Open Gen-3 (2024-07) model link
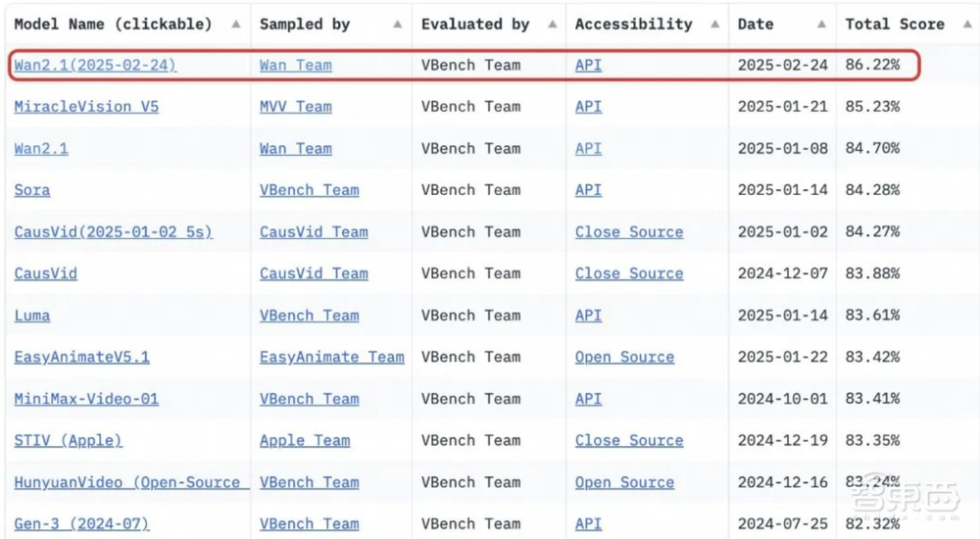 pyautogui.click(x=82, y=524)
